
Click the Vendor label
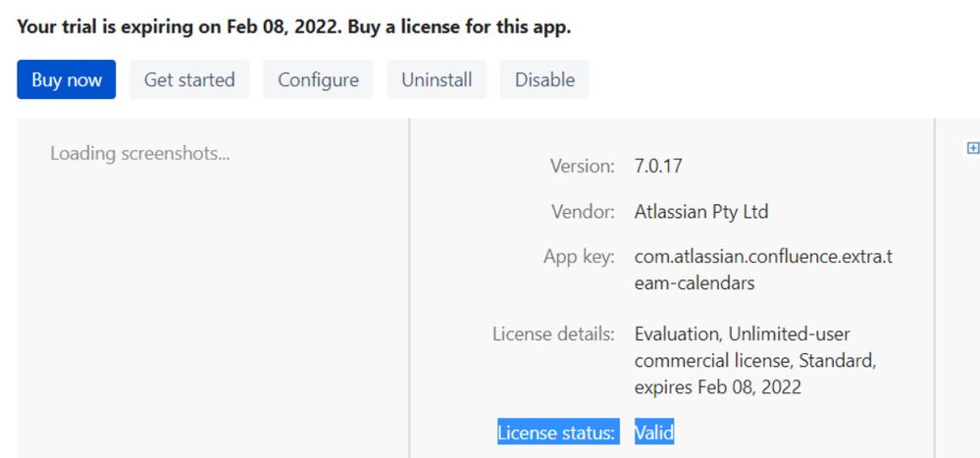[x=583, y=212]
